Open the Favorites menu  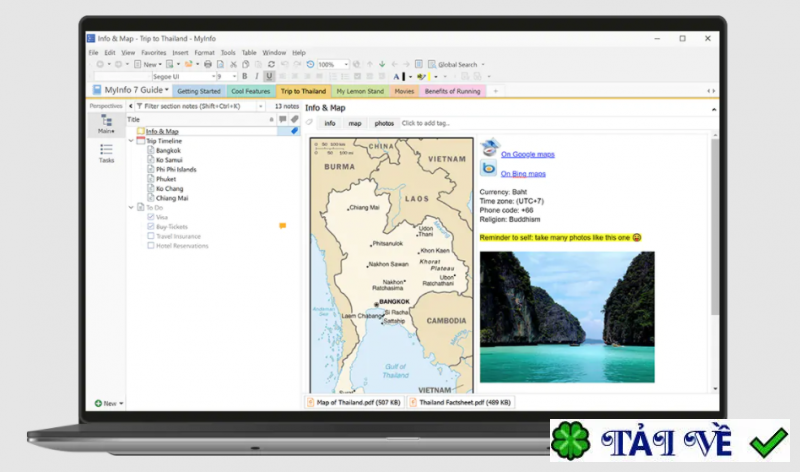(x=154, y=53)
